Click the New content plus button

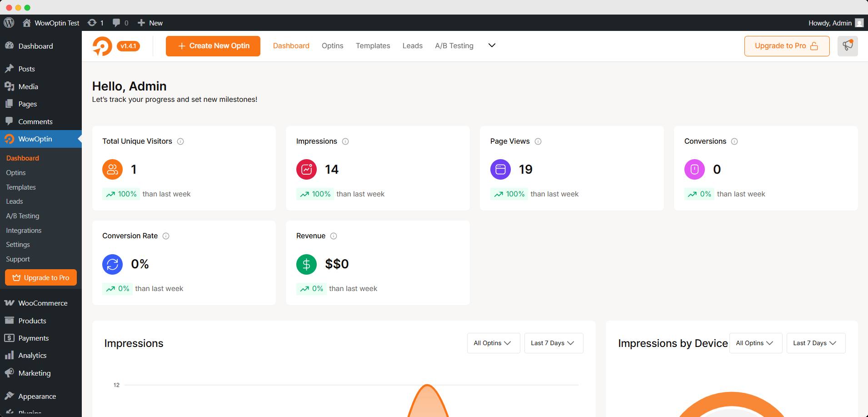[150, 23]
